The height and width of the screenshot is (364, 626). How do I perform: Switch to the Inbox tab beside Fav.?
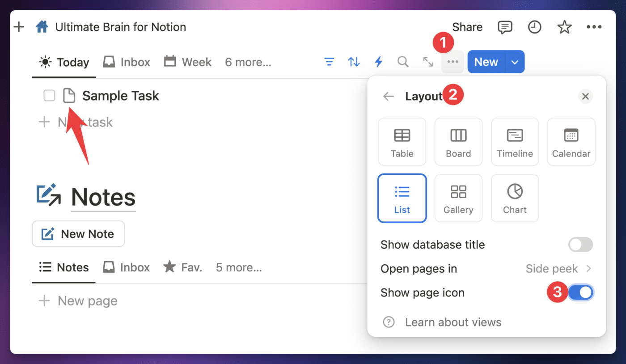(x=126, y=267)
